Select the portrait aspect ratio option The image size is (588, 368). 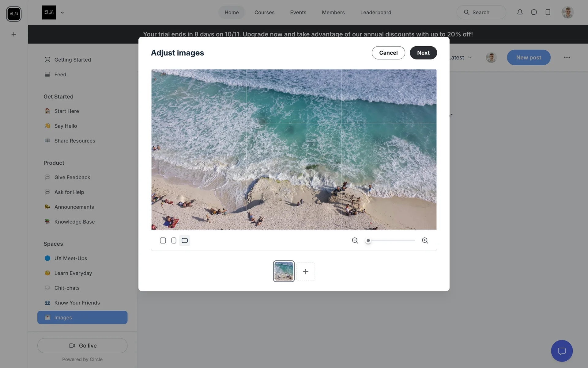pyautogui.click(x=174, y=240)
